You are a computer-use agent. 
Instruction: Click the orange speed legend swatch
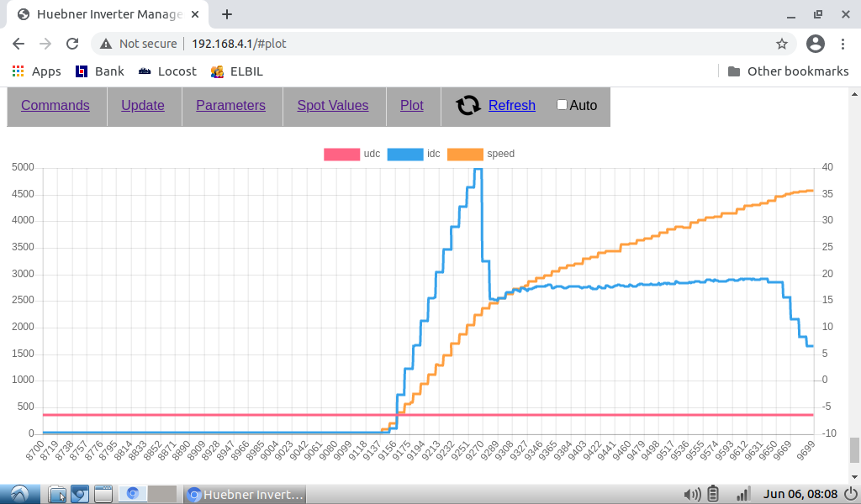(x=465, y=154)
